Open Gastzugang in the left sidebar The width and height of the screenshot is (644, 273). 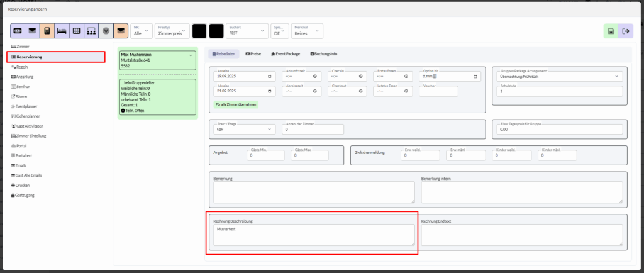point(26,196)
